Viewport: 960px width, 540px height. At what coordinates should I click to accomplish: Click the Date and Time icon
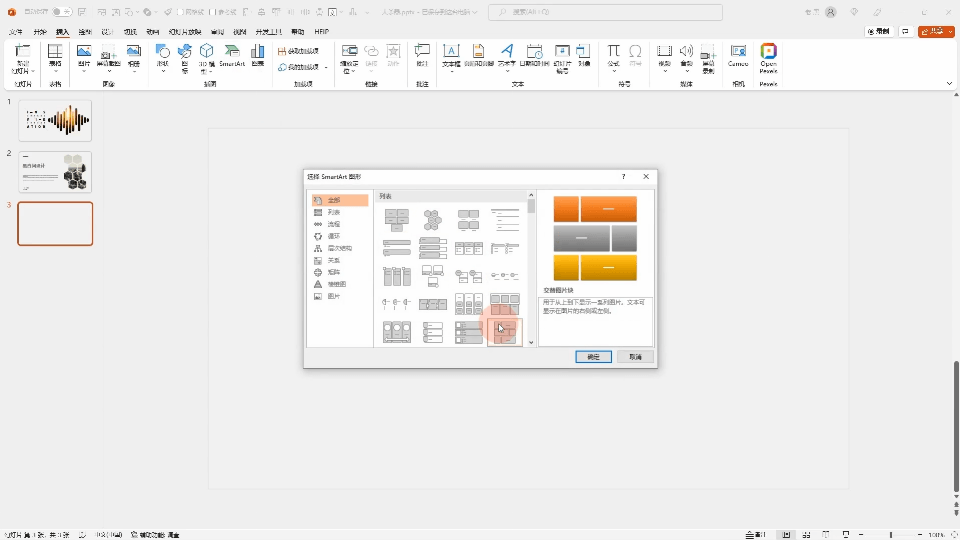534,51
